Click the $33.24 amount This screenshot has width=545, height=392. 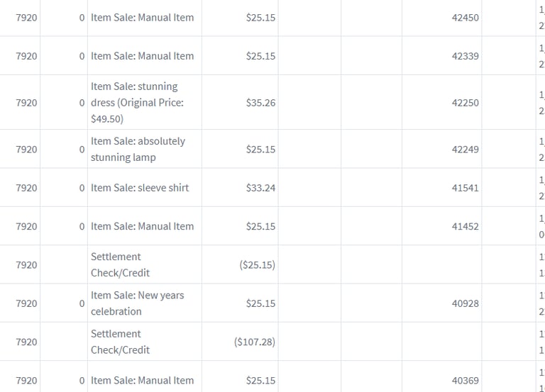pos(260,188)
